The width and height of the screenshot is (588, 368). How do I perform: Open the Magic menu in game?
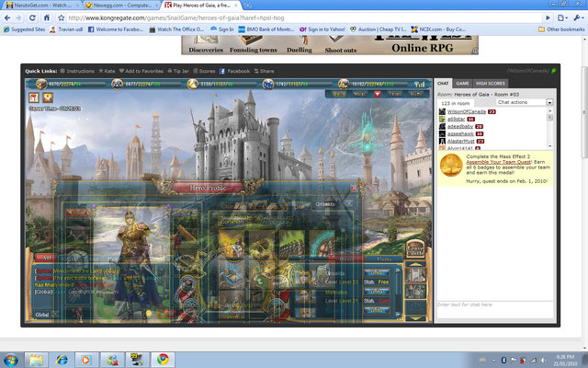359,94
